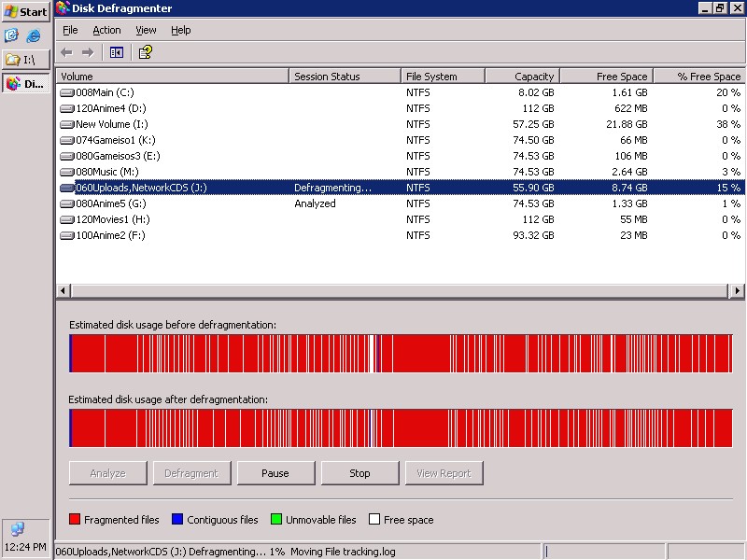Open the View menu
747x560 pixels.
point(146,30)
